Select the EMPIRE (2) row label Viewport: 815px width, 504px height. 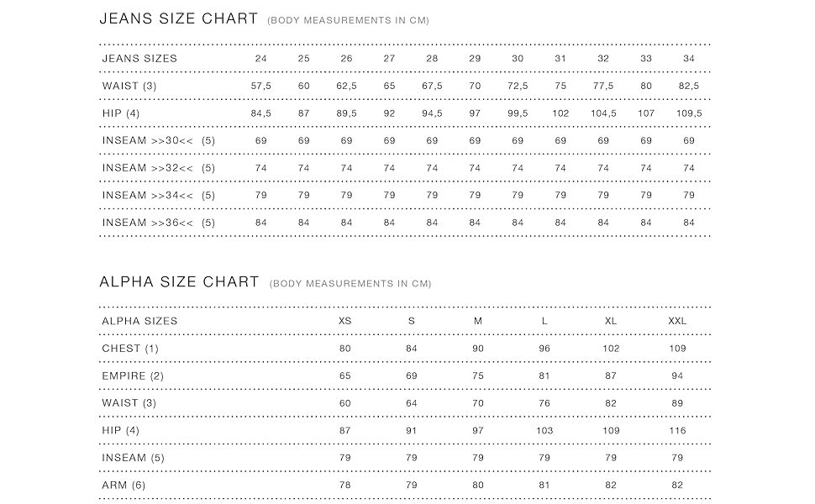coord(133,375)
